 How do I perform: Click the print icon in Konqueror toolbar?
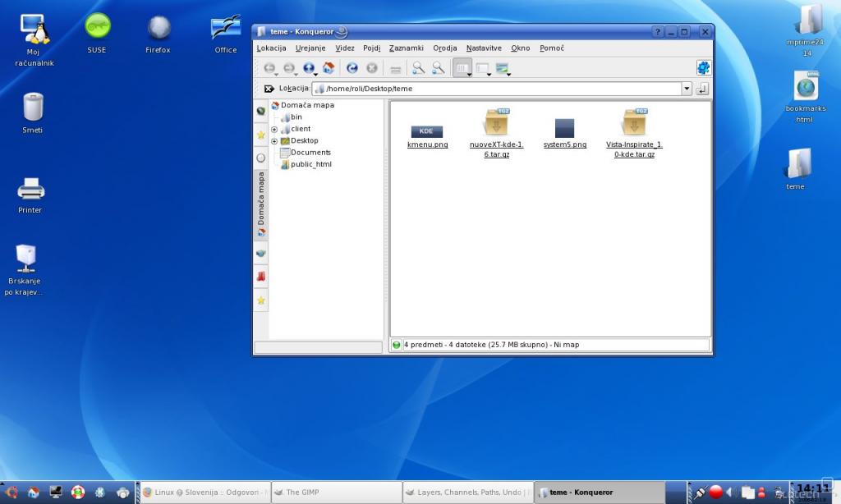[x=395, y=69]
